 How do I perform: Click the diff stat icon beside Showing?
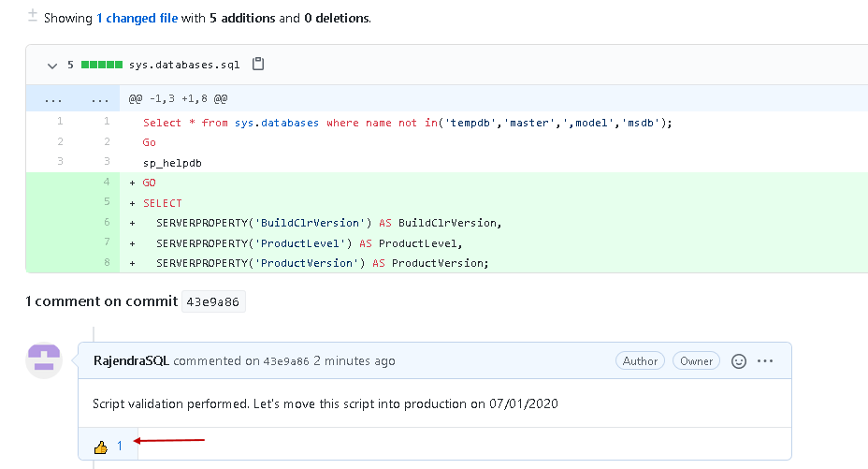click(x=33, y=16)
